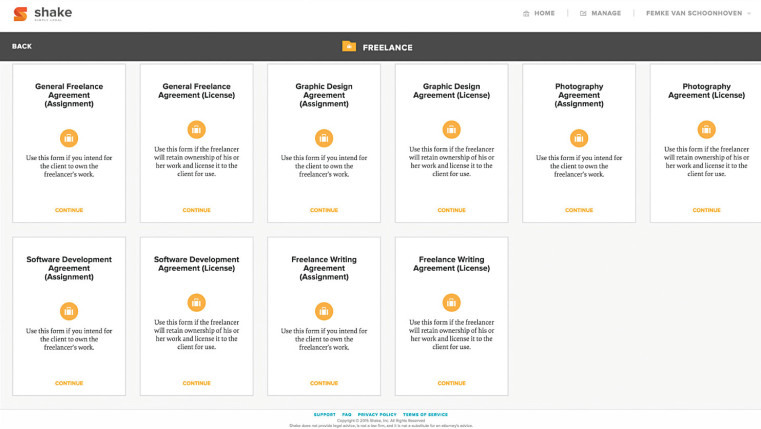Image resolution: width=761 pixels, height=429 pixels.
Task: Open Manage in top navigation
Action: 600,13
